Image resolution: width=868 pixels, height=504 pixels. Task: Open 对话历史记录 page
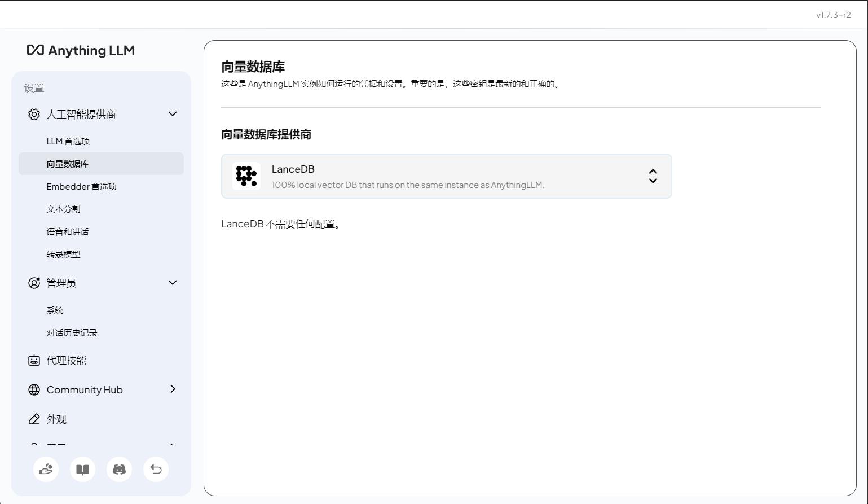pyautogui.click(x=72, y=333)
